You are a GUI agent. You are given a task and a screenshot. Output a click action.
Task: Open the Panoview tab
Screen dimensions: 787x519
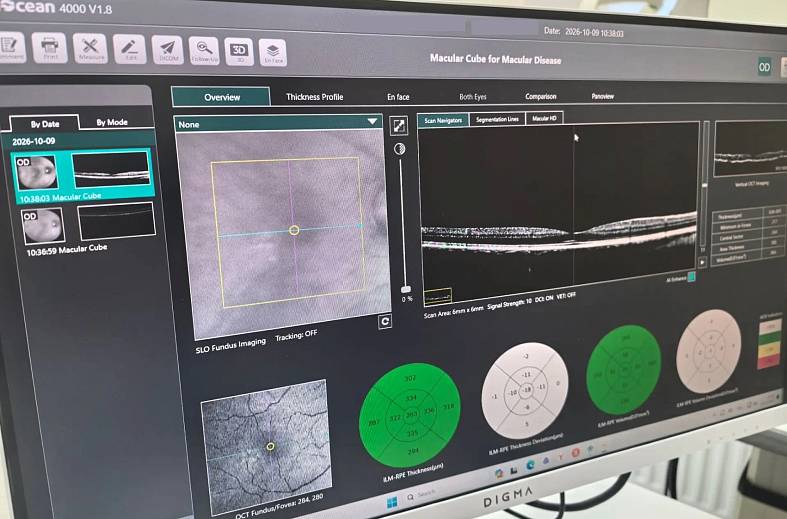[x=602, y=96]
